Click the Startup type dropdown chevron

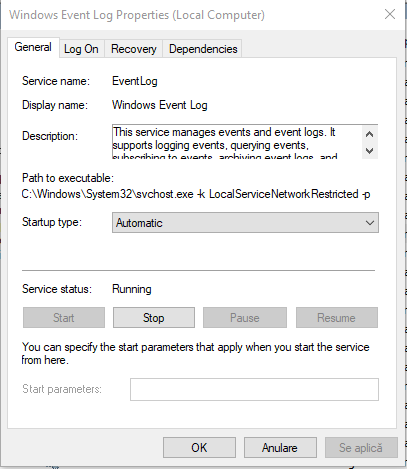(370, 223)
